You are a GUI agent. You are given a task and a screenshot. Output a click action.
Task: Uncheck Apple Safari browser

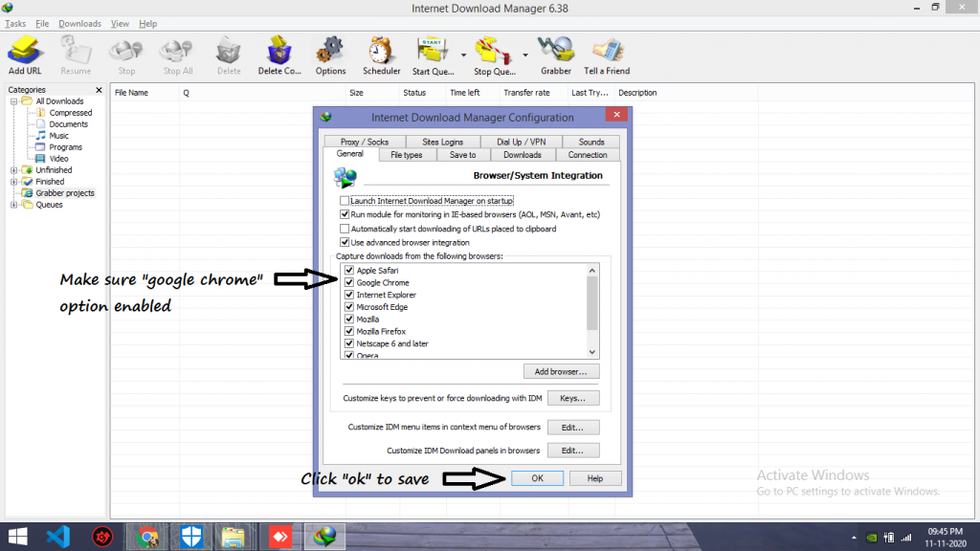tap(349, 271)
